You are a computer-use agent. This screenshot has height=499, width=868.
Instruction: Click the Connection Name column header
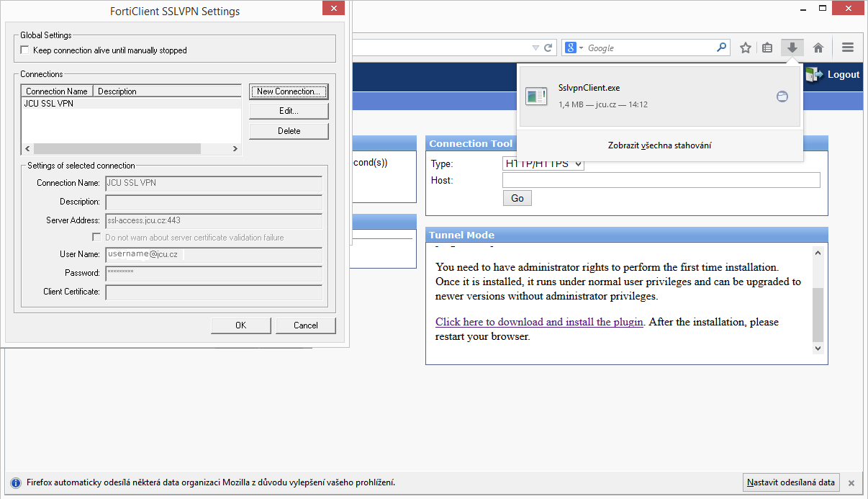pos(57,91)
